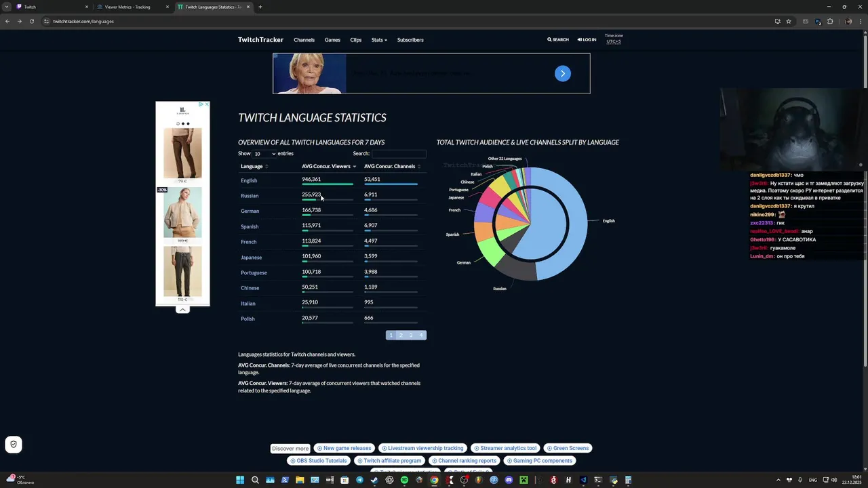Open Channels in the site navigation
Screen dimensions: 868x488
pyautogui.click(x=304, y=40)
